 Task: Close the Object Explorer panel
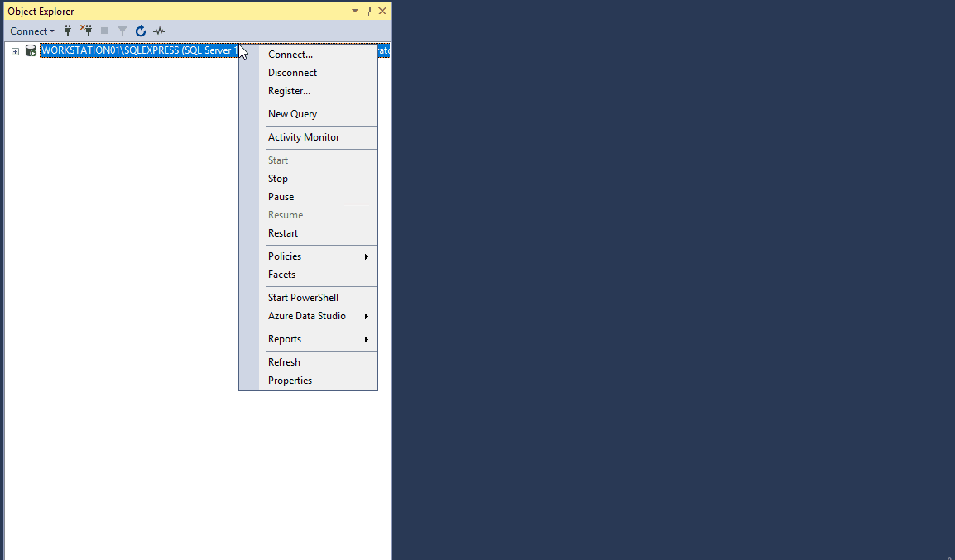[x=382, y=11]
